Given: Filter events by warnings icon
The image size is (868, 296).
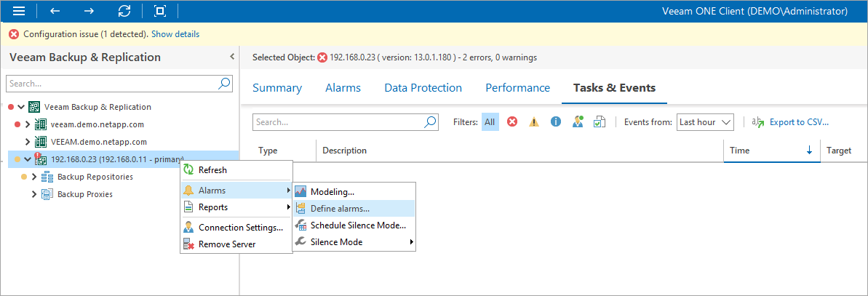Looking at the screenshot, I should (x=534, y=122).
